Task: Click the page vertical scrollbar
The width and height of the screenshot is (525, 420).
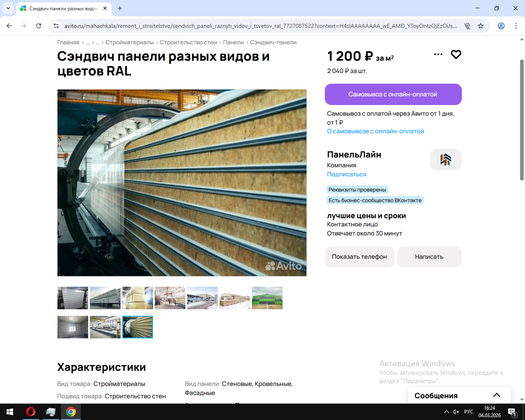Action: pyautogui.click(x=522, y=119)
